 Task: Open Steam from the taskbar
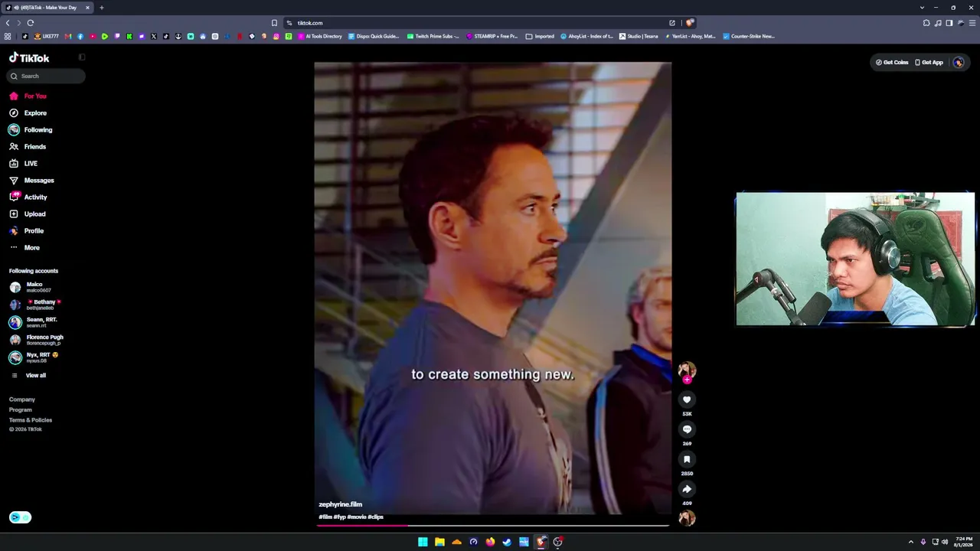[x=507, y=542]
